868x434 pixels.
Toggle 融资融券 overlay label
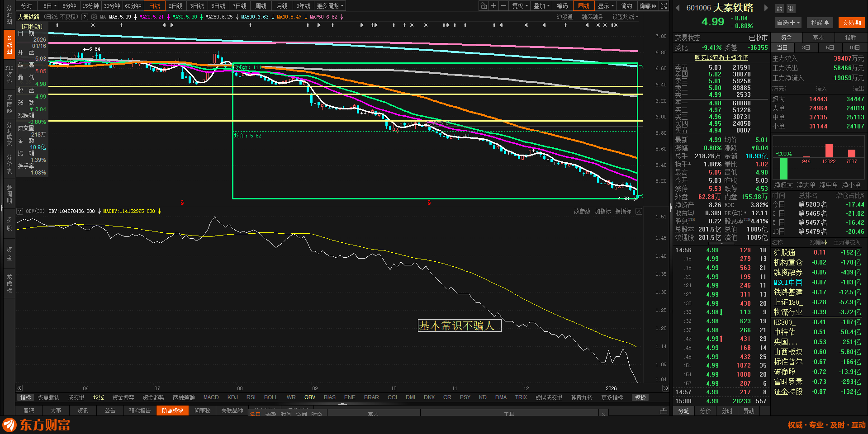tap(592, 17)
